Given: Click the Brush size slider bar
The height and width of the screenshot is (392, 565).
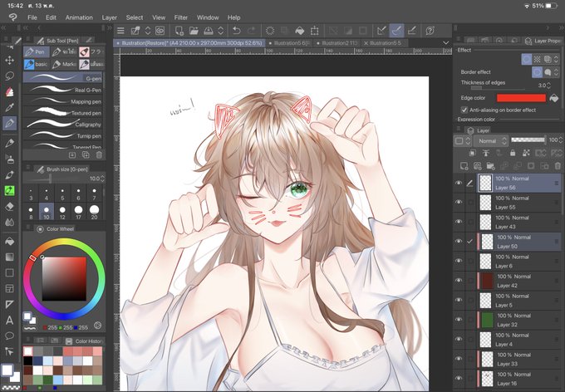Looking at the screenshot, I should (x=56, y=179).
